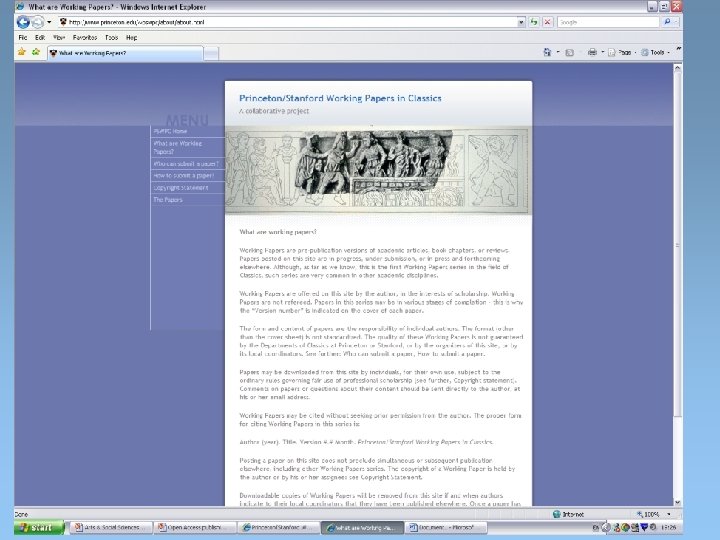This screenshot has width=720, height=540.
Task: Click the 100% zoom level button
Action: click(x=648, y=514)
